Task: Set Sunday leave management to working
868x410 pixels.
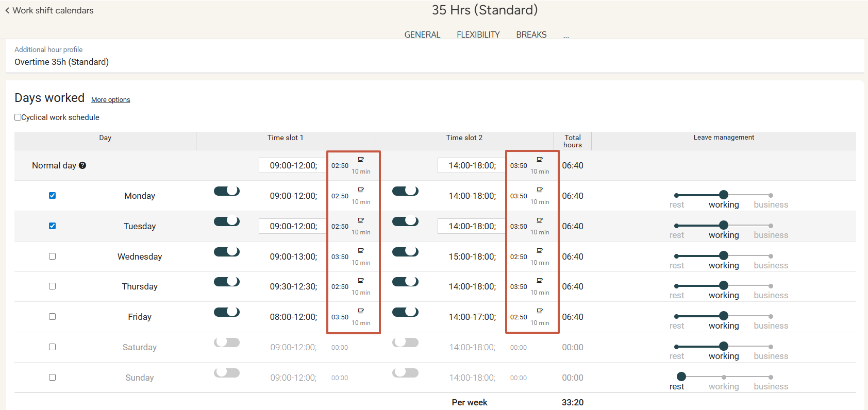Action: pos(724,378)
